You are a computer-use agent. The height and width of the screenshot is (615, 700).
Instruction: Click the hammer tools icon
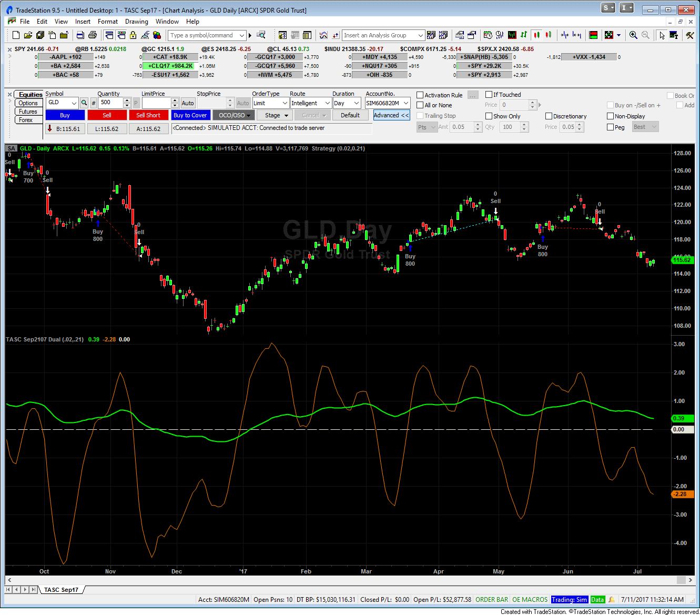pos(689,35)
